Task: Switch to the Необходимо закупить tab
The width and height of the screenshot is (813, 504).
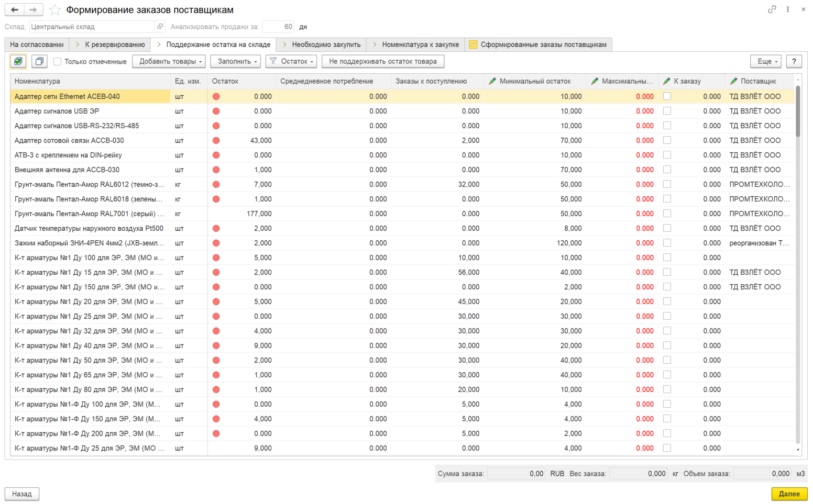Action: [321, 44]
